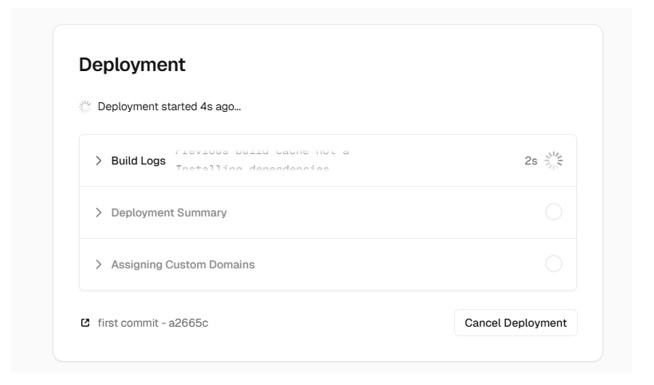Open the first commit - a2665c link
Image resolution: width=654 pixels, height=385 pixels.
click(153, 323)
